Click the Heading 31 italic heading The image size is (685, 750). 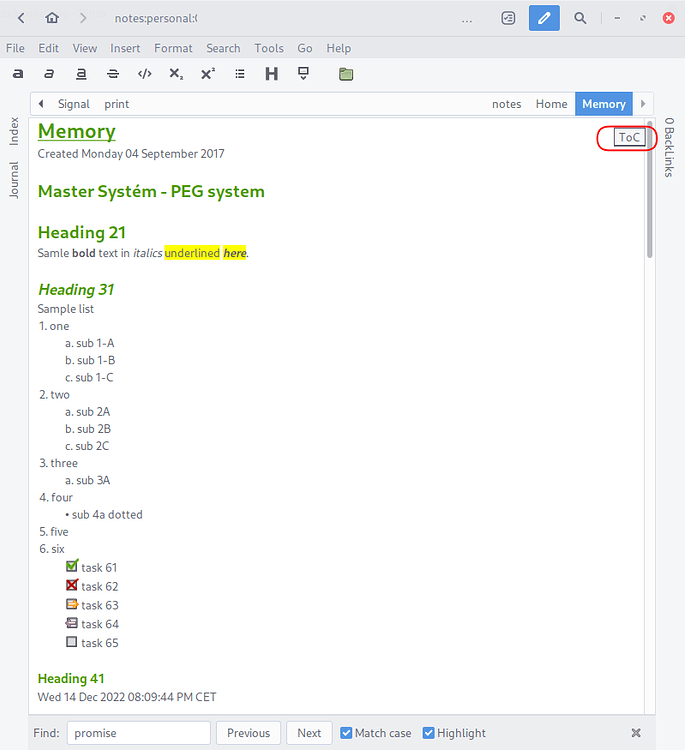(x=76, y=290)
